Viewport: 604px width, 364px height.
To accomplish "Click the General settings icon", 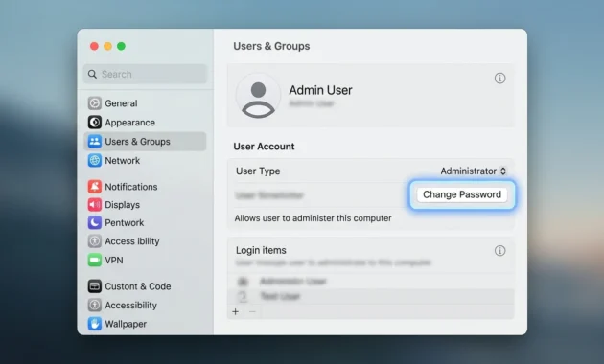I will click(x=94, y=103).
